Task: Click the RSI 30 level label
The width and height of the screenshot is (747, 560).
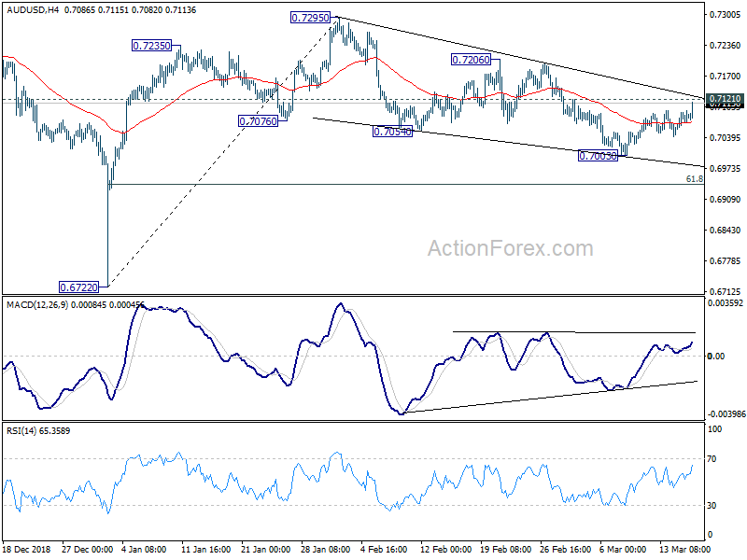Action: pos(712,505)
